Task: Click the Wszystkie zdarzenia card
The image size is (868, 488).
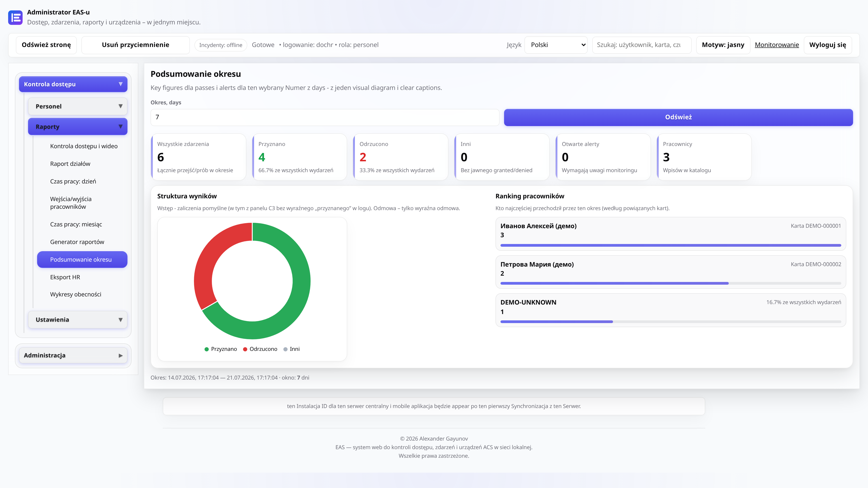Action: point(198,157)
